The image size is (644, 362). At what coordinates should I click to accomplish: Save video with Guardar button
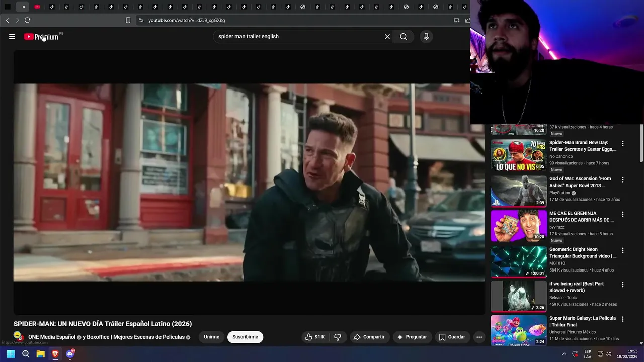pos(452,337)
